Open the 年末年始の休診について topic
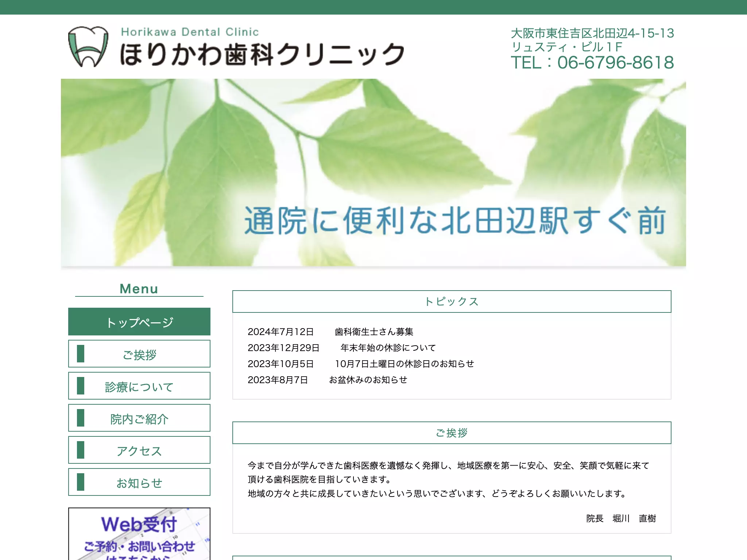The image size is (747, 560). [388, 348]
